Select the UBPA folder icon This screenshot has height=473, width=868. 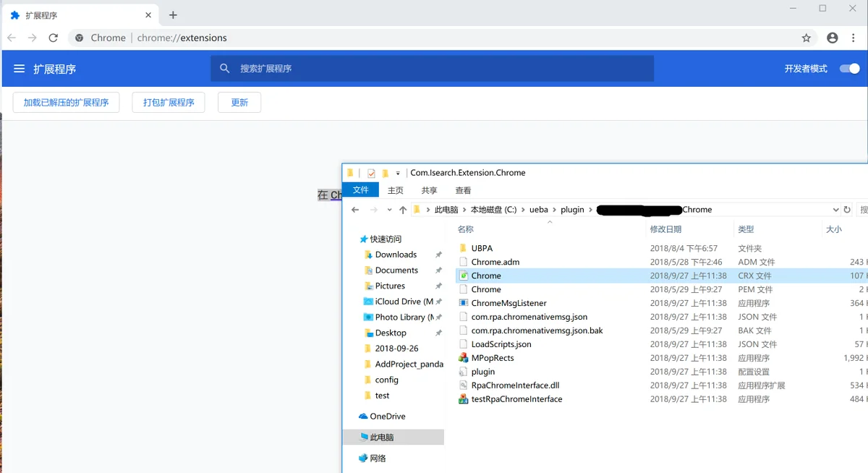click(464, 248)
